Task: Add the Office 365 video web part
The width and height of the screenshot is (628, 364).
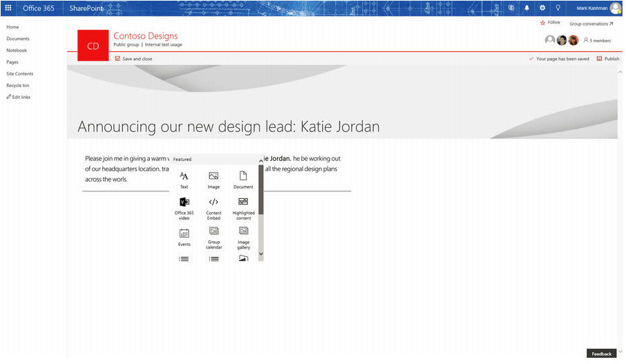Action: coord(184,208)
